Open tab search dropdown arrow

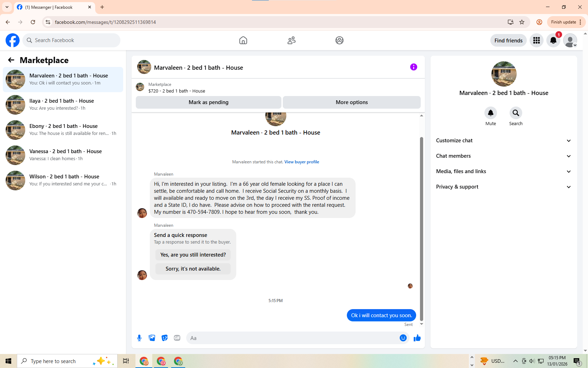point(7,7)
